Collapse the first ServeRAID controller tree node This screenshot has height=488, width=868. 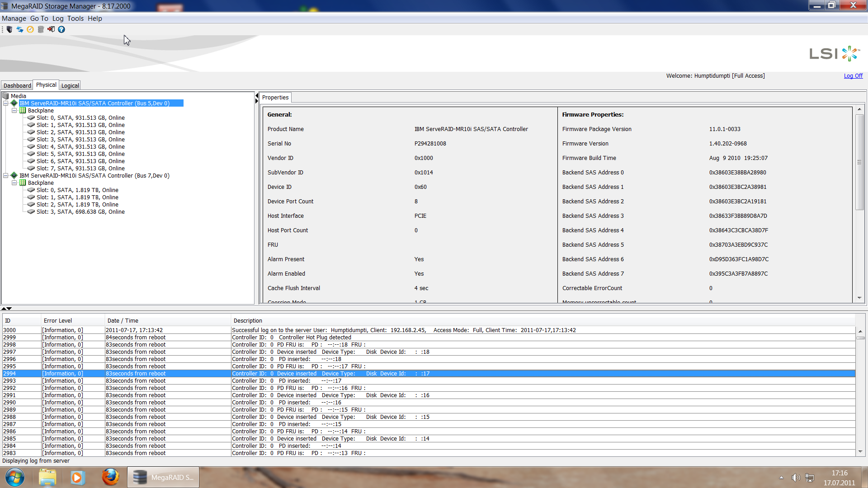[x=6, y=103]
